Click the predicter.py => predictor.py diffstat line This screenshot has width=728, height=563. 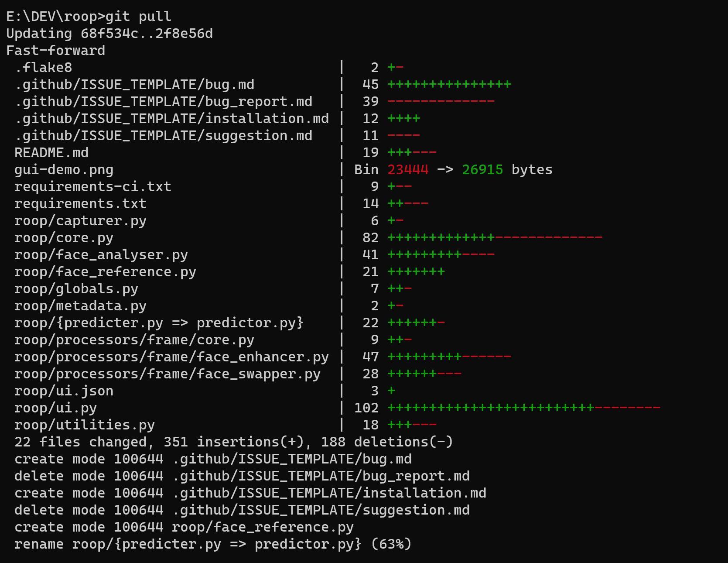159,323
